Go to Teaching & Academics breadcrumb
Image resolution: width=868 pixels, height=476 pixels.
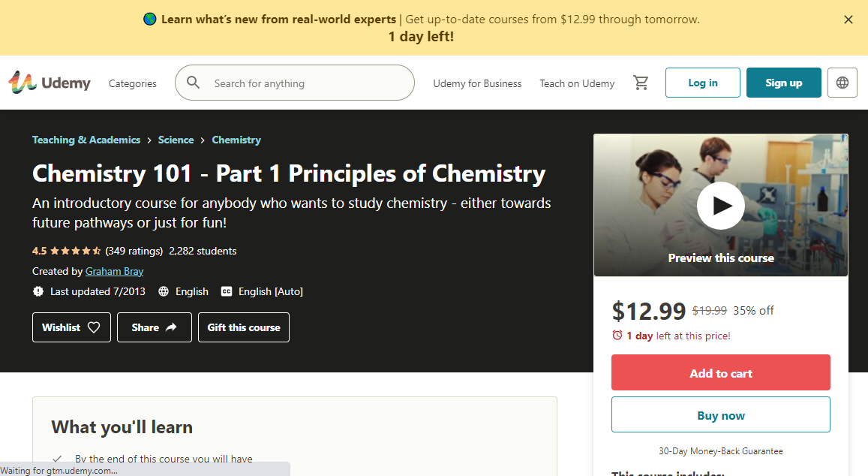[86, 140]
